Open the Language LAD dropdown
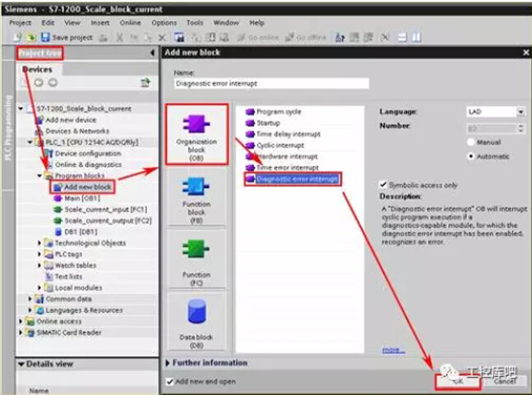The height and width of the screenshot is (395, 532). (x=520, y=112)
